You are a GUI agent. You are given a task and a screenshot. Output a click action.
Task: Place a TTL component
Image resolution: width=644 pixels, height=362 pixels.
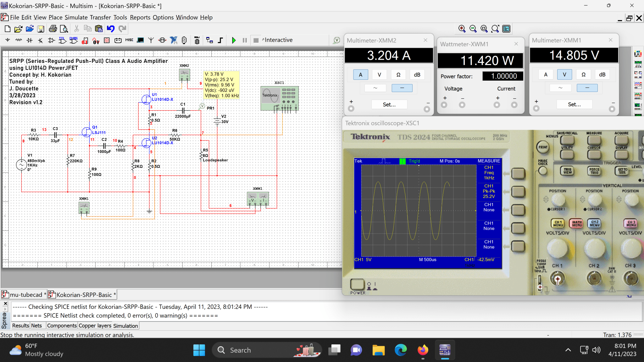(x=63, y=40)
